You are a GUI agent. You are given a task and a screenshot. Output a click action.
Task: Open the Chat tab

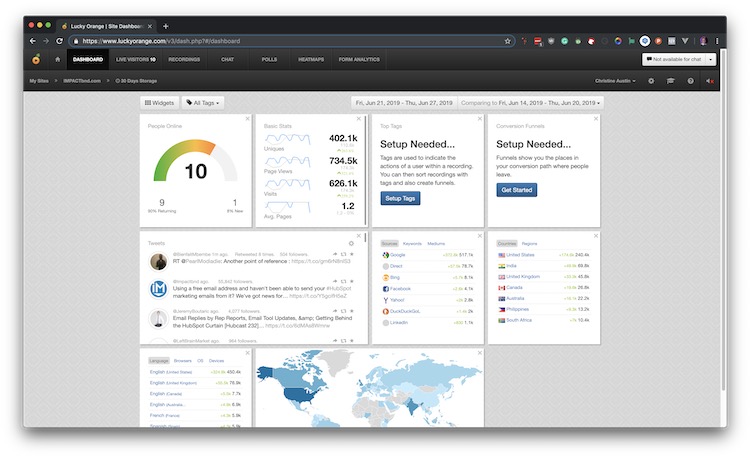227,59
